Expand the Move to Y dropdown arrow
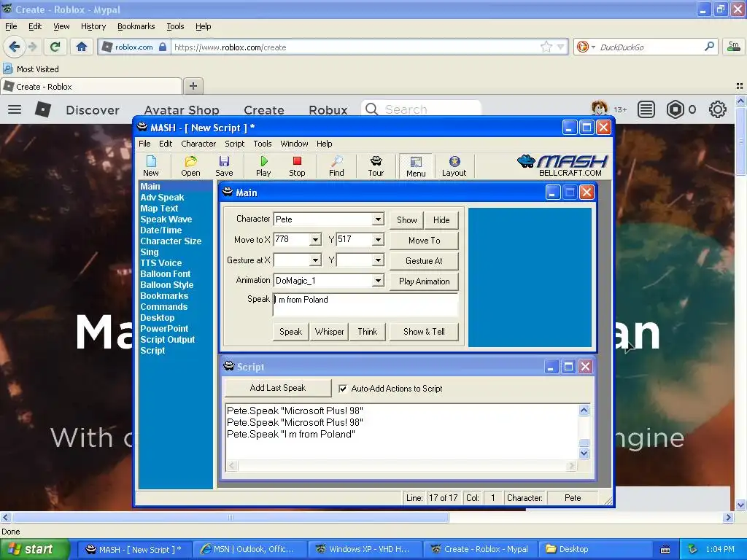This screenshot has height=560, width=747. [x=378, y=239]
